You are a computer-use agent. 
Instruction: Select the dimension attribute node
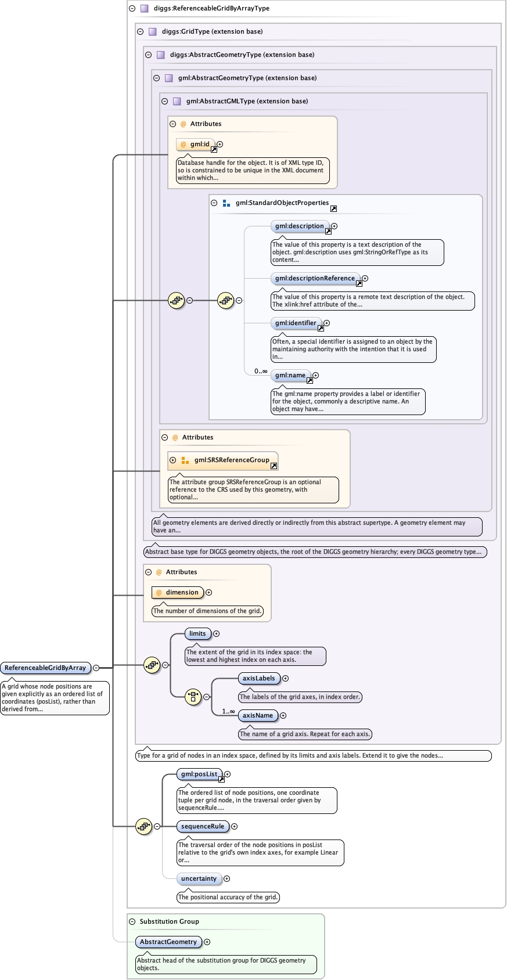point(178,593)
